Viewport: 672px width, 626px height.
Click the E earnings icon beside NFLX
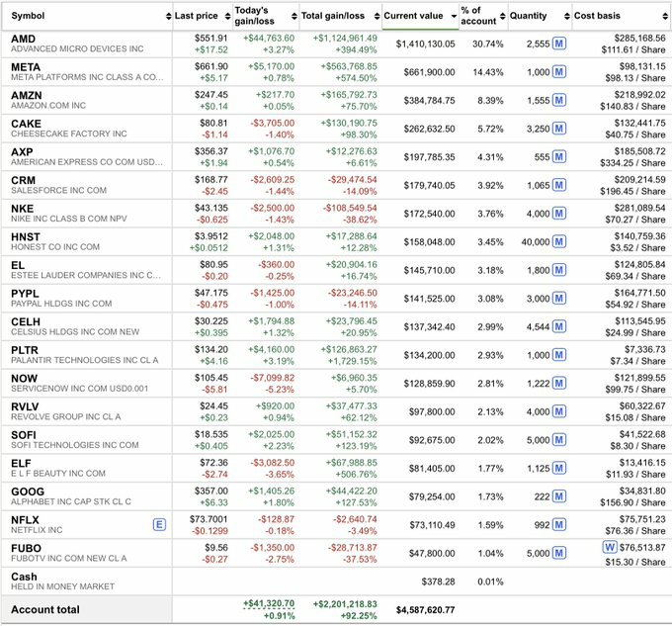159,525
